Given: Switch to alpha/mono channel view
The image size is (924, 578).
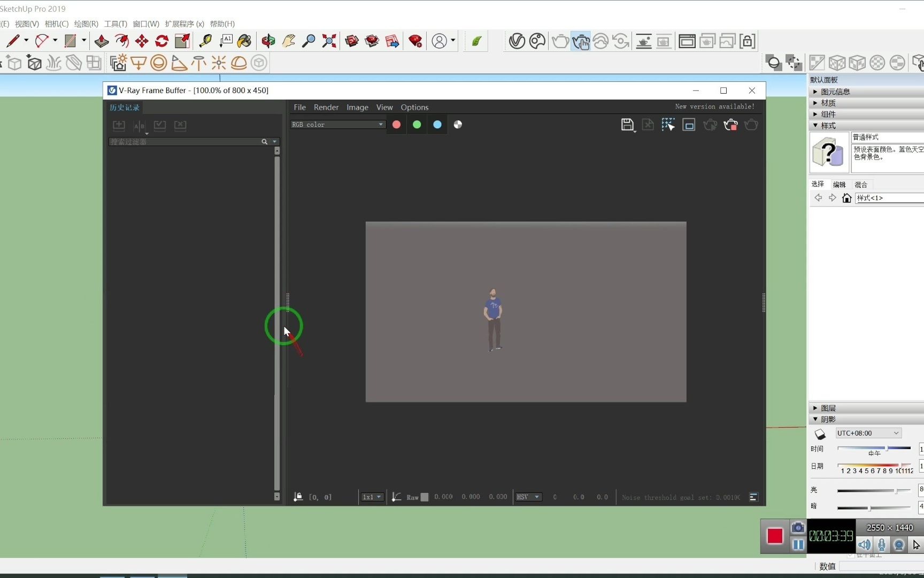Looking at the screenshot, I should pos(458,124).
